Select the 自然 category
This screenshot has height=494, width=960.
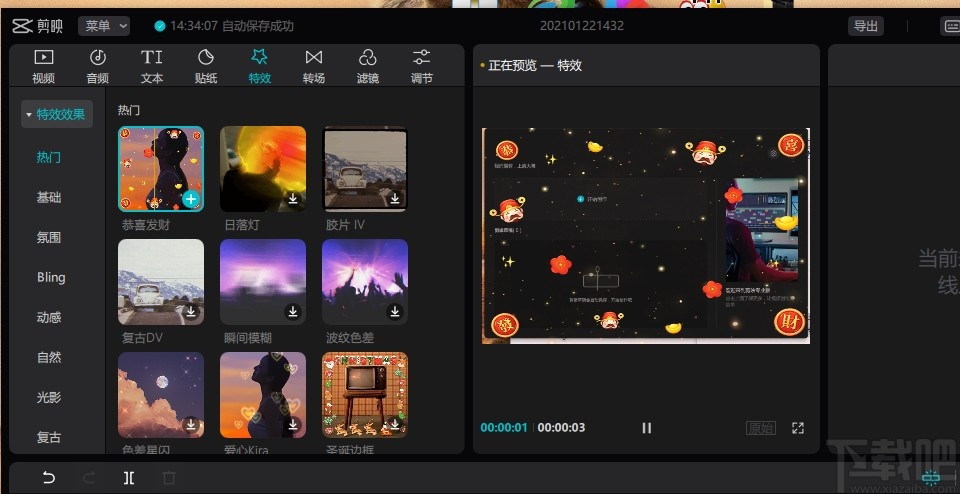point(49,357)
